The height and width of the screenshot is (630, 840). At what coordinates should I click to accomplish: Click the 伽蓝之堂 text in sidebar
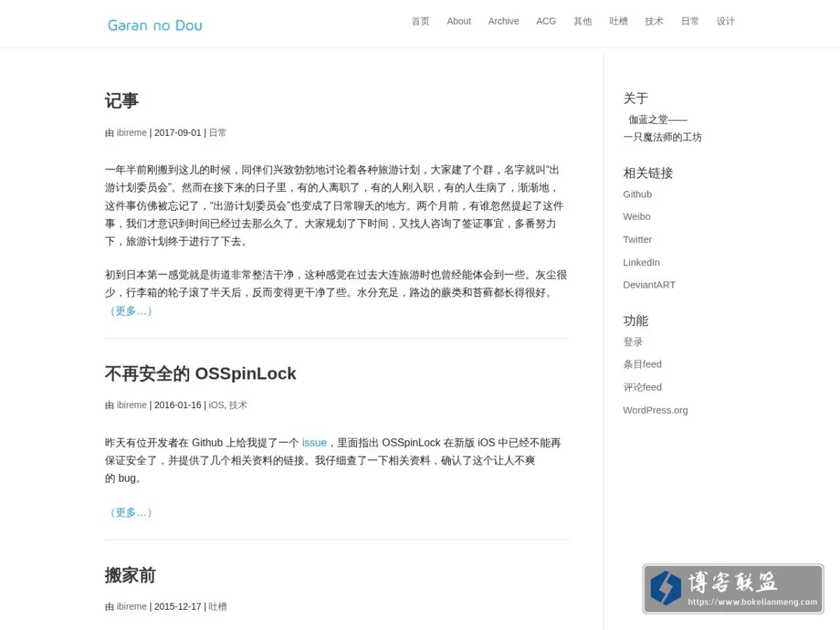648,120
